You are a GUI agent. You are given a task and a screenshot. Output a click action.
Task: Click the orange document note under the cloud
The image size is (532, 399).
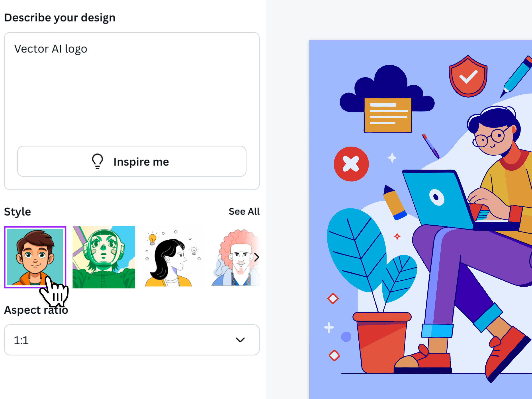coord(388,115)
